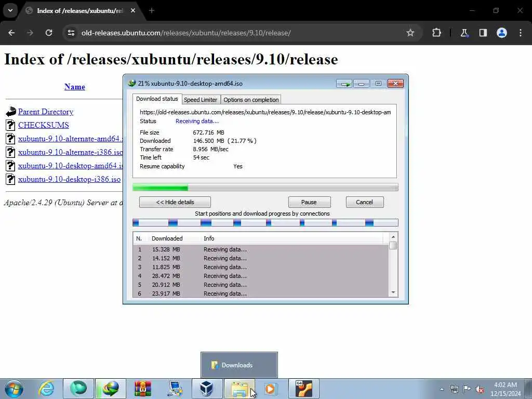Click the download URL text in dialog
532x399 pixels.
pyautogui.click(x=265, y=112)
